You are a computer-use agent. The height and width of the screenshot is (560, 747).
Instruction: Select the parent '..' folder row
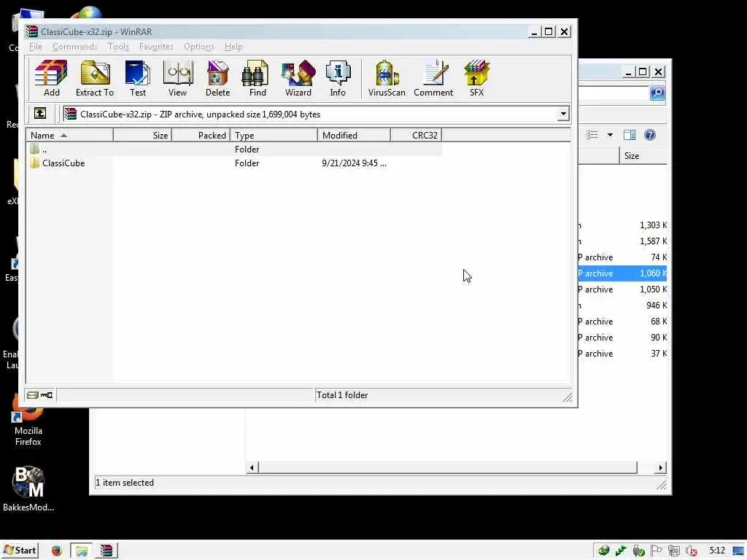[234, 149]
